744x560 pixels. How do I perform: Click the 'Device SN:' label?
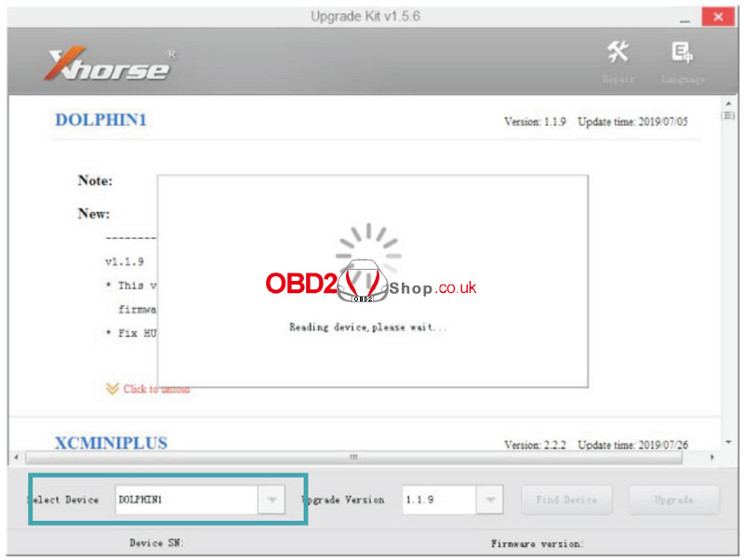[x=156, y=543]
